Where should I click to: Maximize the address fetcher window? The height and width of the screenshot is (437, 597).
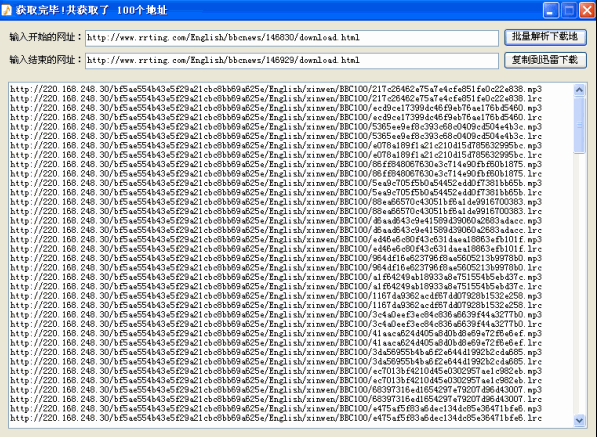tap(569, 10)
